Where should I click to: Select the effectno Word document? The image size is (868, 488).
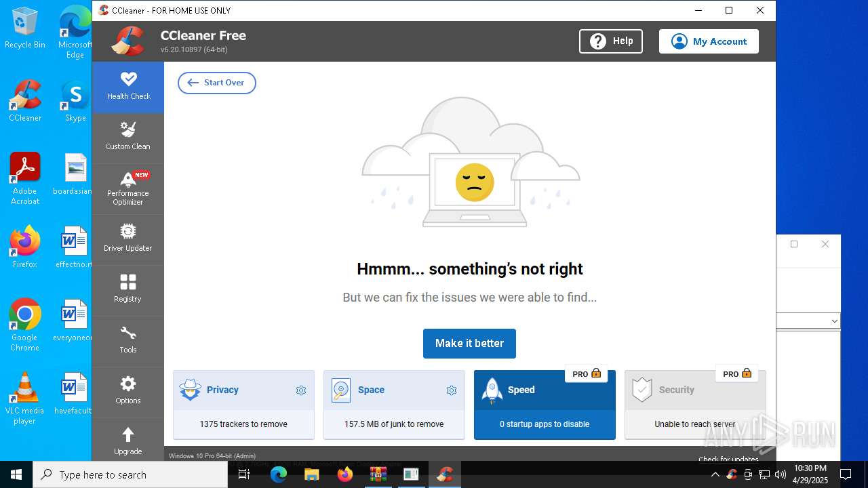click(75, 247)
